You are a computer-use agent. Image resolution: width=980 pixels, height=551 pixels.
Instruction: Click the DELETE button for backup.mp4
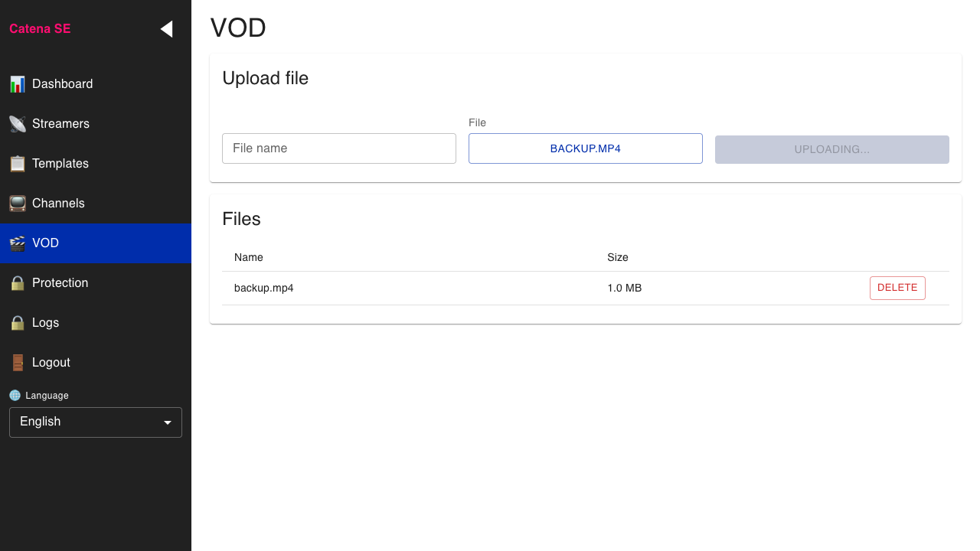[x=897, y=288]
